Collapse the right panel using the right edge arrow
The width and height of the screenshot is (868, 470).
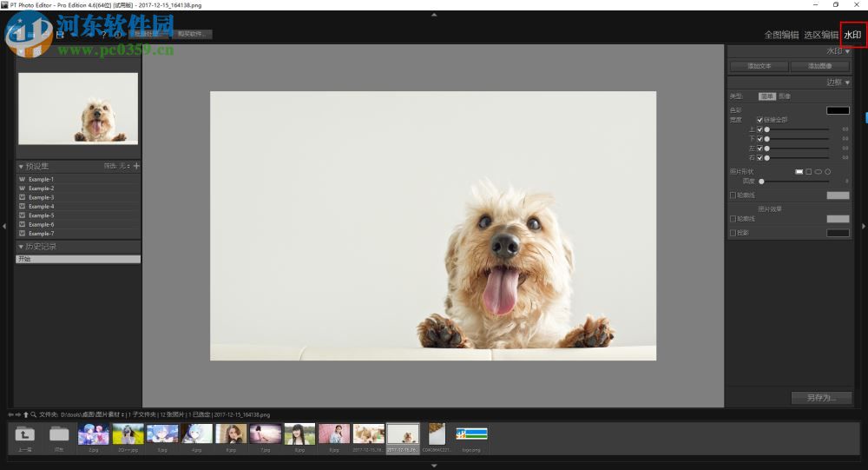click(865, 226)
